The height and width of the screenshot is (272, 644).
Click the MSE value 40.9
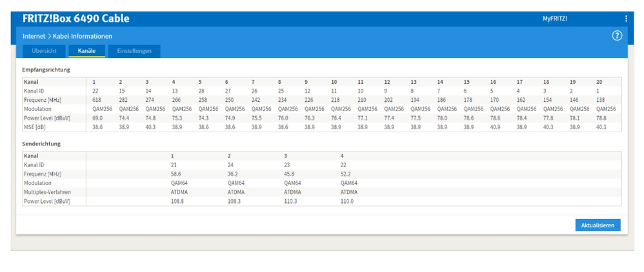495,127
